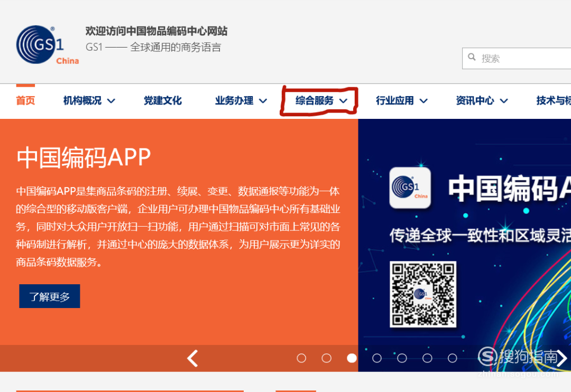Show the previous carousel slide
The height and width of the screenshot is (392, 571).
(192, 359)
